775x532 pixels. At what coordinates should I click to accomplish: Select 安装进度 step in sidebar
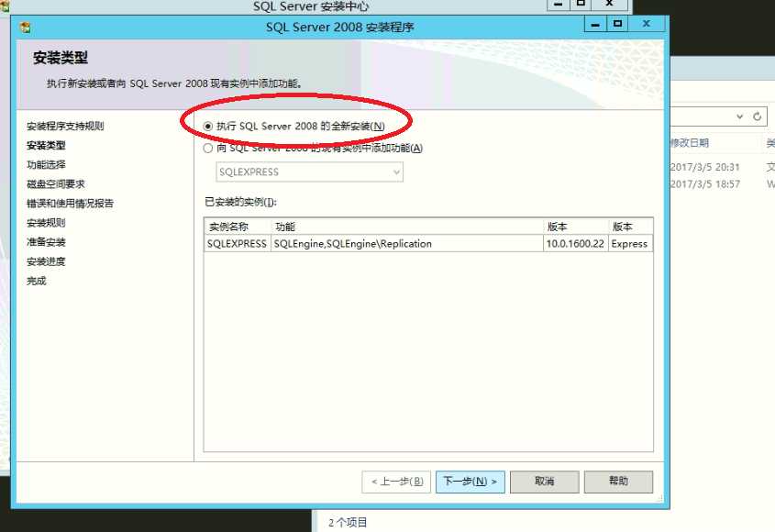(x=46, y=261)
